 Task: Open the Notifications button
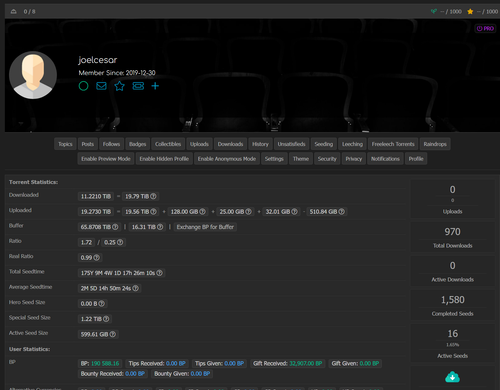(x=385, y=159)
